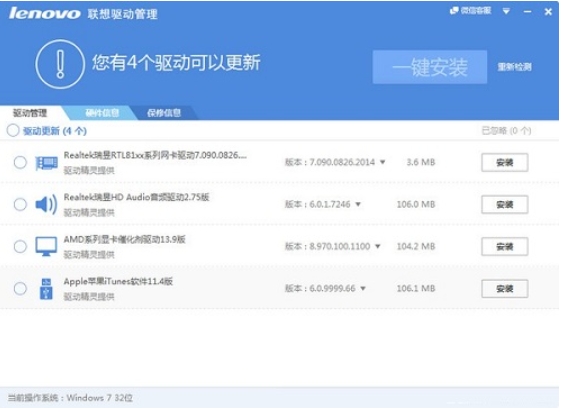Select the Realtek RTL81xx网卡驱动 radio button
Screen dimensions: 583x412
coord(20,162)
